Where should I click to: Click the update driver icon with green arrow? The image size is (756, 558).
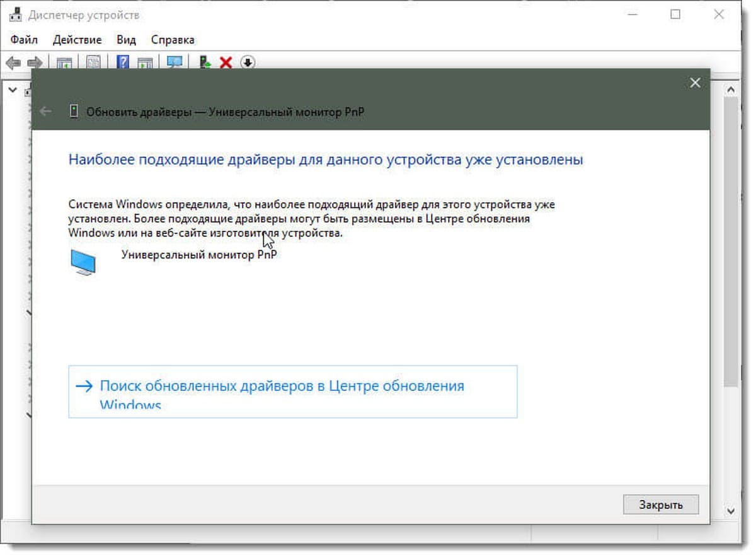[204, 62]
